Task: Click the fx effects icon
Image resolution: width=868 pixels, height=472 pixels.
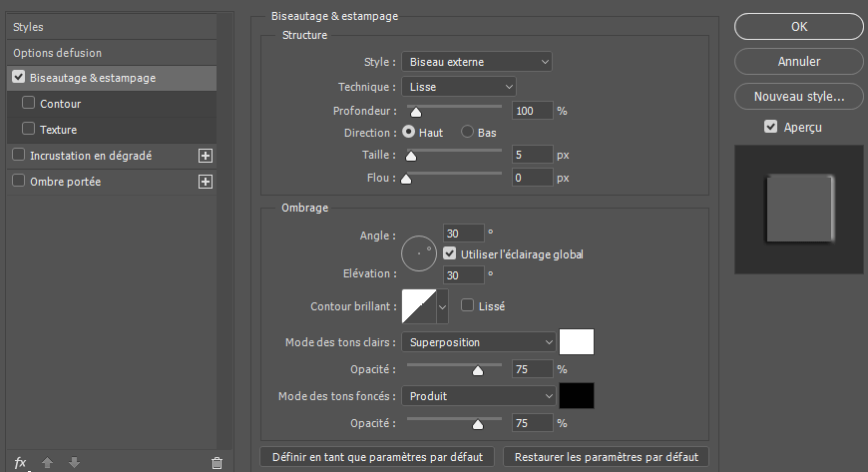Action: click(19, 462)
